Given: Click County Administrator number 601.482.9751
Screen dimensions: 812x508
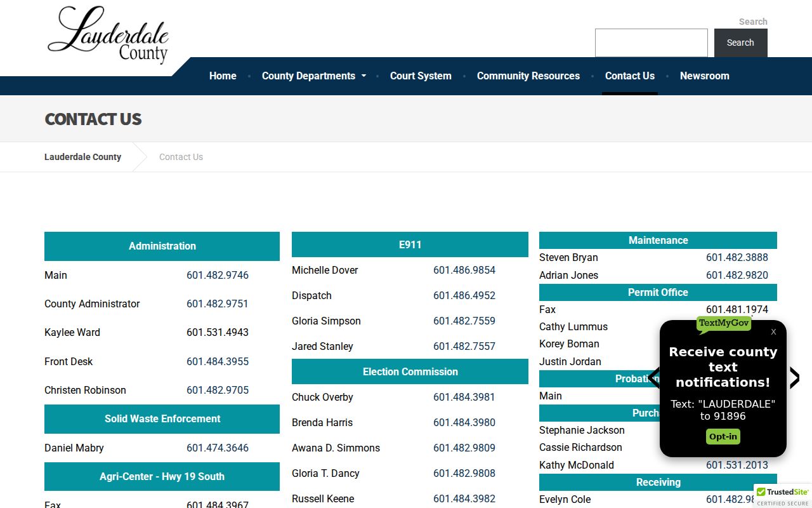Looking at the screenshot, I should [218, 304].
